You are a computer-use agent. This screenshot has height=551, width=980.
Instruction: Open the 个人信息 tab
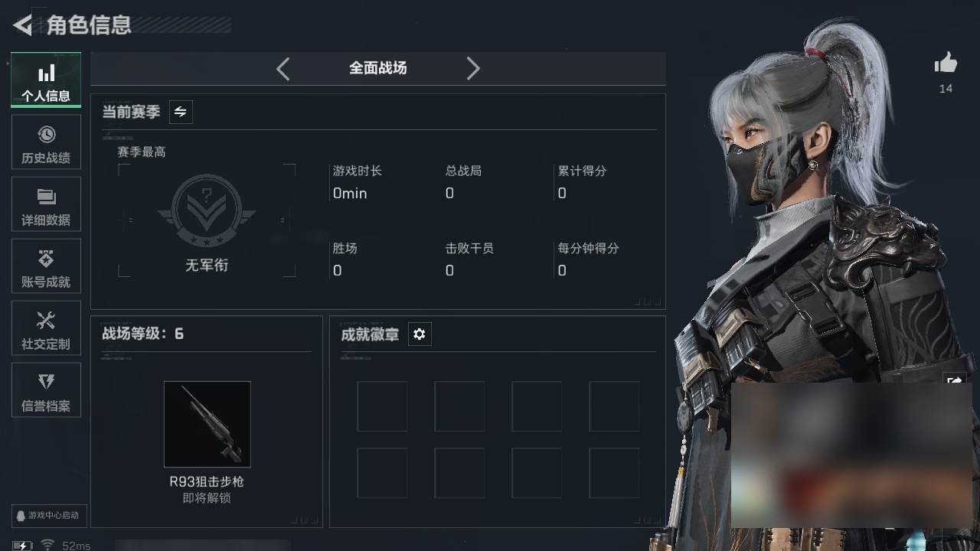[46, 80]
